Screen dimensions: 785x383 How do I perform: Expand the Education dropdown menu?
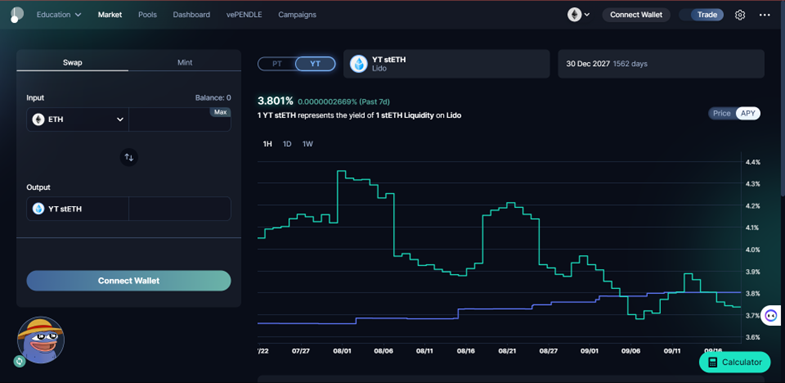(59, 15)
